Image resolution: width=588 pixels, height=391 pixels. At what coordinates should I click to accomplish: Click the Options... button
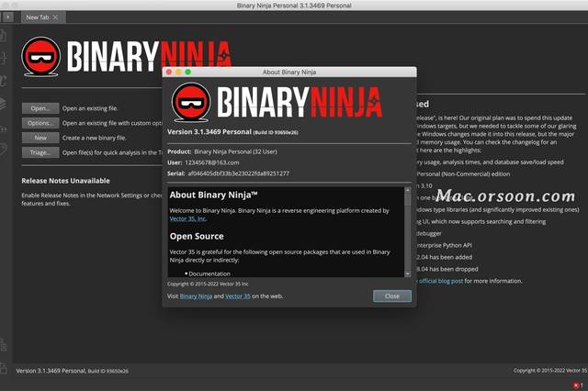(x=40, y=123)
